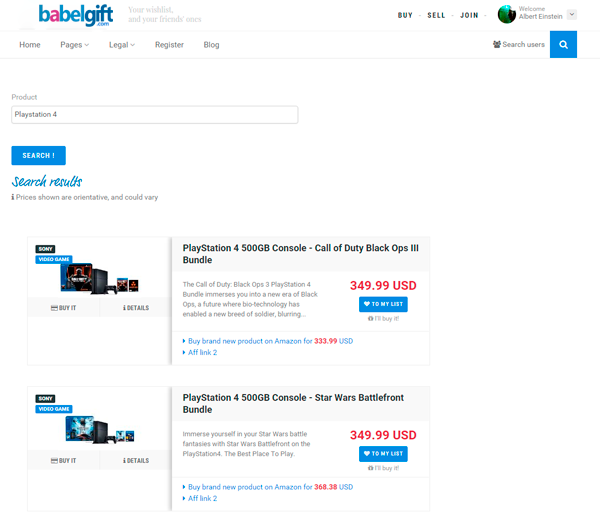
Task: Click the 349.99 USD price of Star Wars bundle
Action: click(x=383, y=435)
